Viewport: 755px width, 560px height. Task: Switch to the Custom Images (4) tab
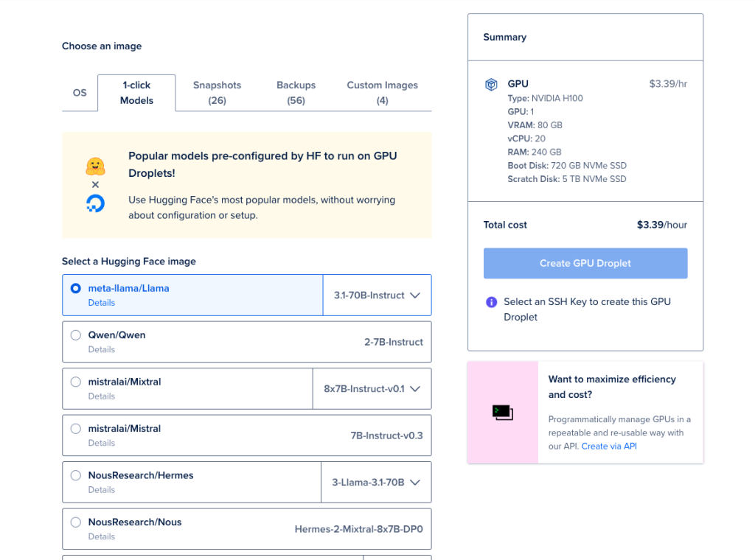383,93
